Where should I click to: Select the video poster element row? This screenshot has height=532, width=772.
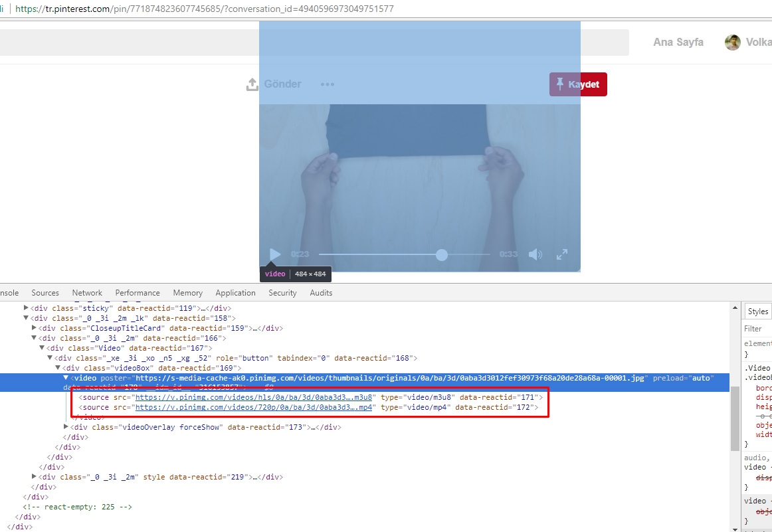364,383
